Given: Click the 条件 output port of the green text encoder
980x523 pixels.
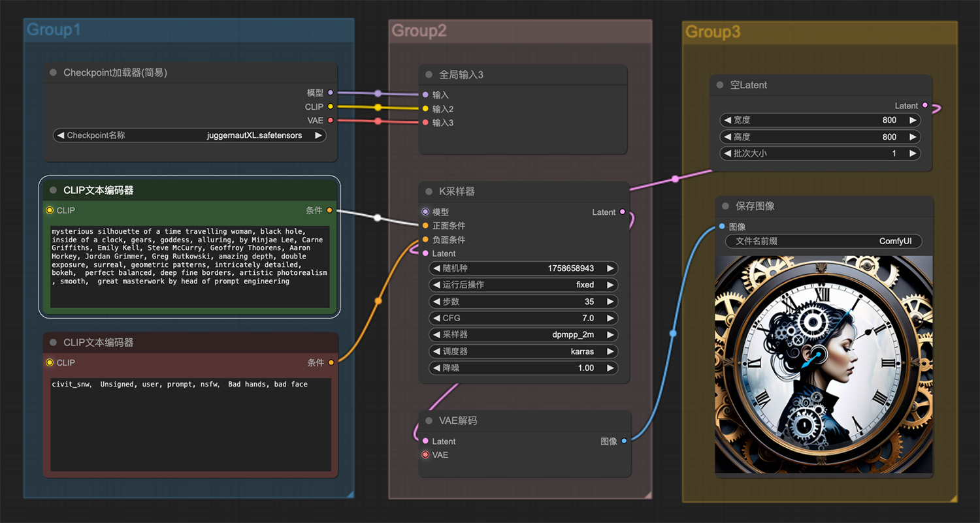Looking at the screenshot, I should [x=330, y=210].
